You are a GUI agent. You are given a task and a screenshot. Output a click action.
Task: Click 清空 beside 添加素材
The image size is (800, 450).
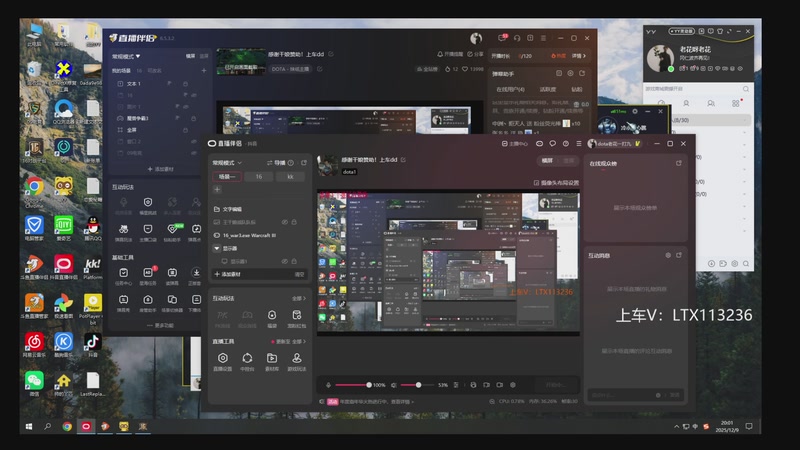click(x=299, y=274)
